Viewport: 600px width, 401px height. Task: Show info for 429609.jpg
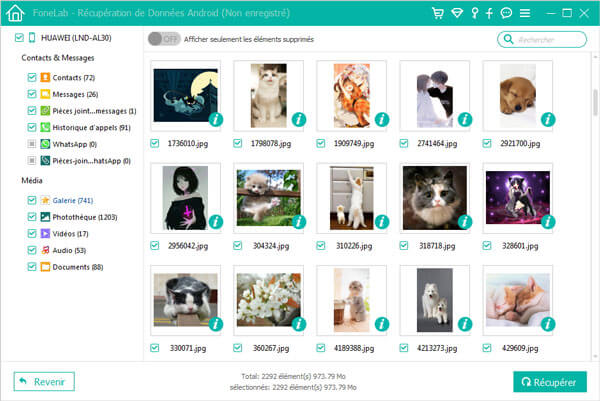pyautogui.click(x=548, y=324)
